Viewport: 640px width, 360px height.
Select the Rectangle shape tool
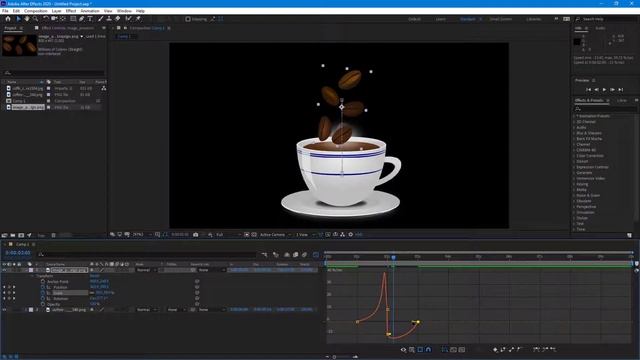click(73, 19)
